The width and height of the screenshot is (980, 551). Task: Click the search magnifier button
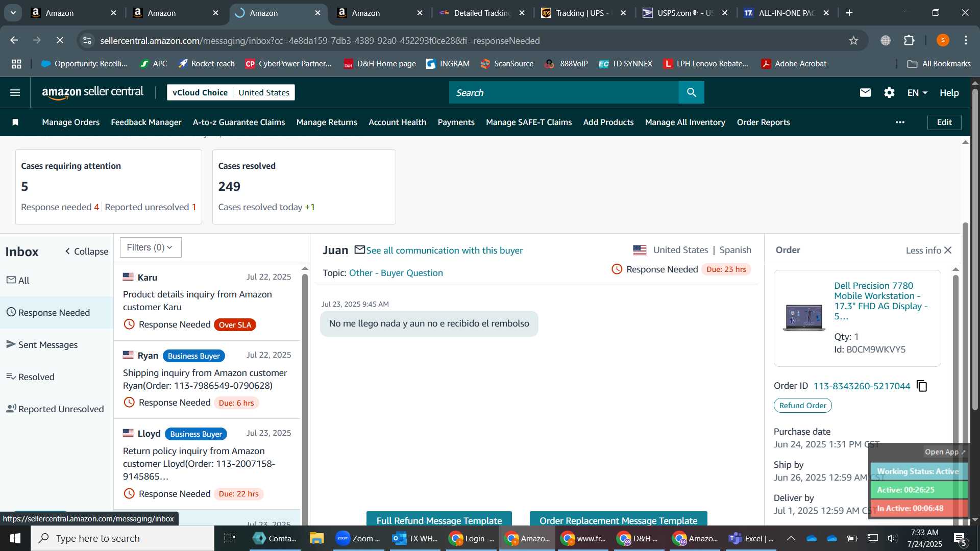point(691,92)
